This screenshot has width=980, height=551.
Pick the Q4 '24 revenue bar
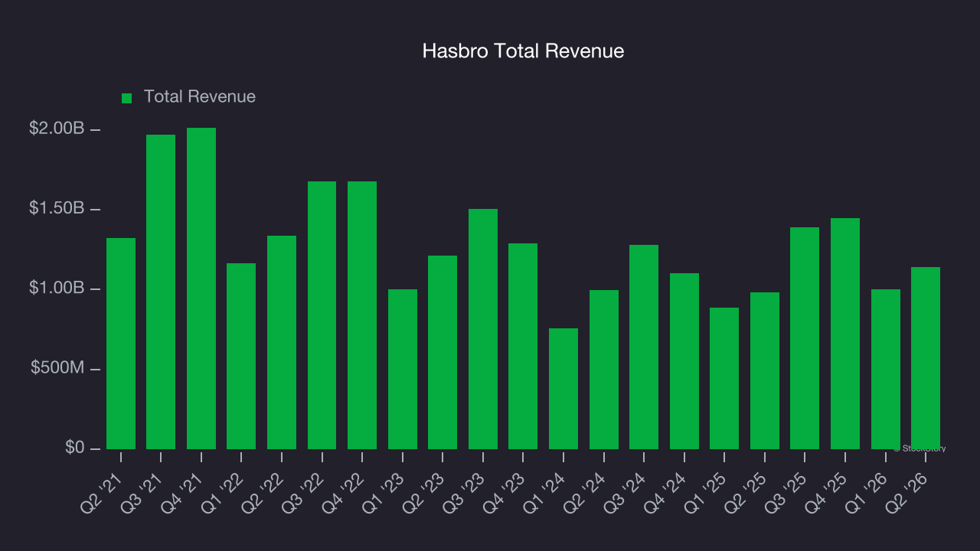point(684,361)
